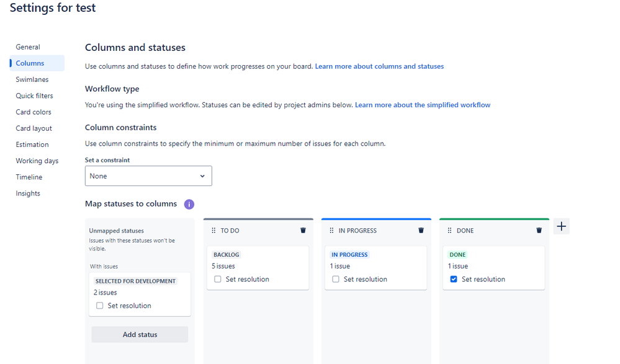Open Card colors settings
Image resolution: width=620 pixels, height=364 pixels.
click(34, 112)
